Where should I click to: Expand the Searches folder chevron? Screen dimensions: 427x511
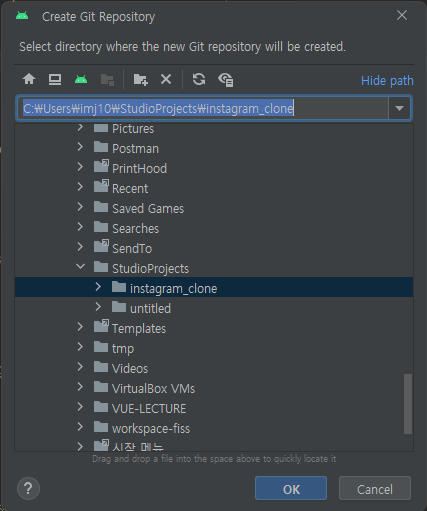point(80,227)
